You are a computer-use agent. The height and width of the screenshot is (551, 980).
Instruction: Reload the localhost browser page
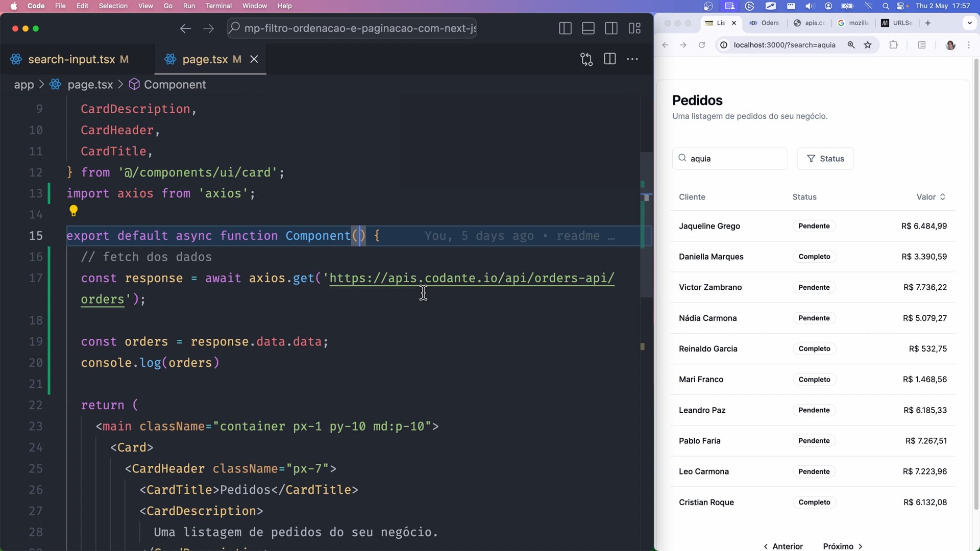702,45
